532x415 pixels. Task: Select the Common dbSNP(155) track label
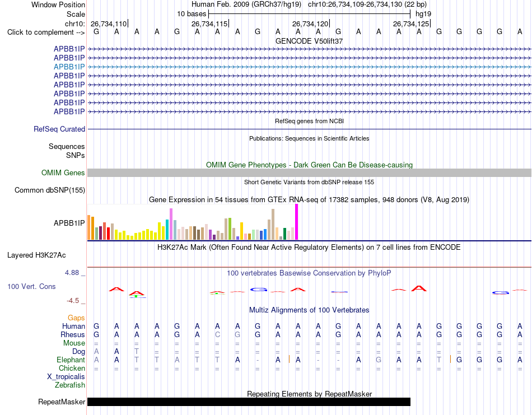[x=50, y=190]
